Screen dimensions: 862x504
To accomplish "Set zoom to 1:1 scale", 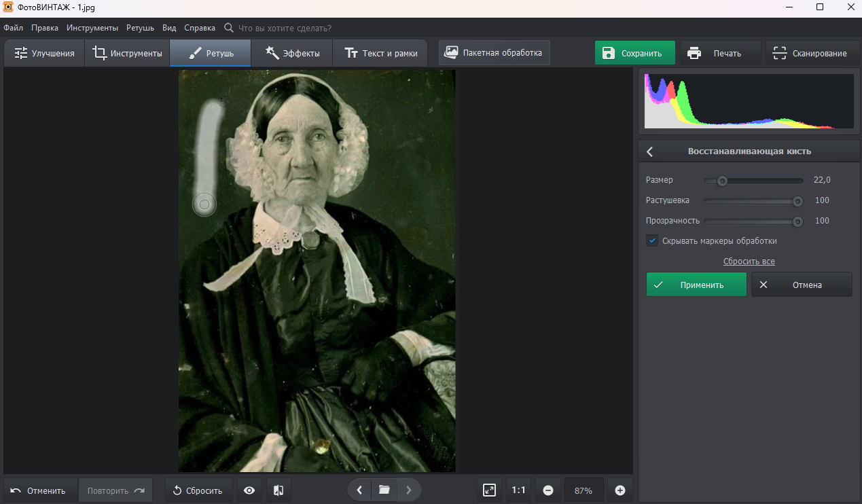I will pos(518,490).
